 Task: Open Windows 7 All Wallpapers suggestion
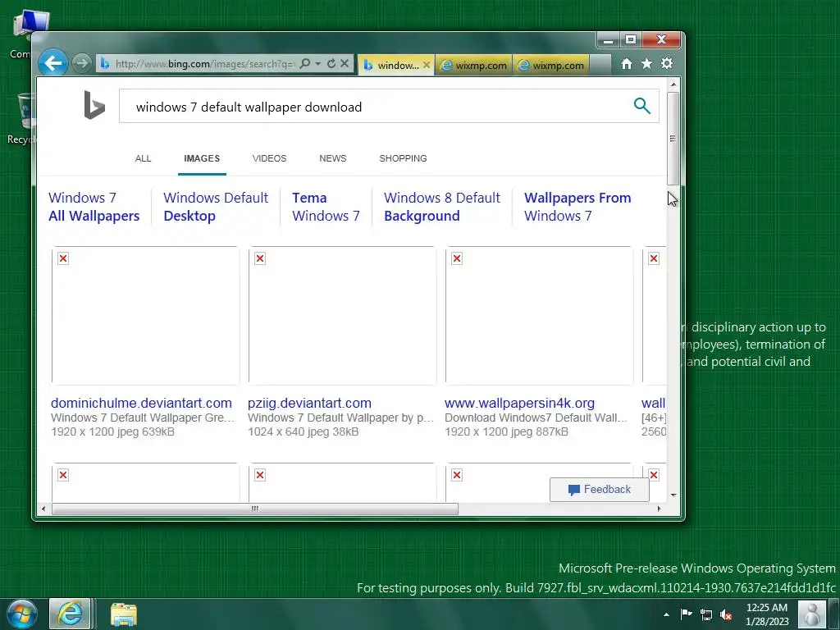[x=94, y=207]
